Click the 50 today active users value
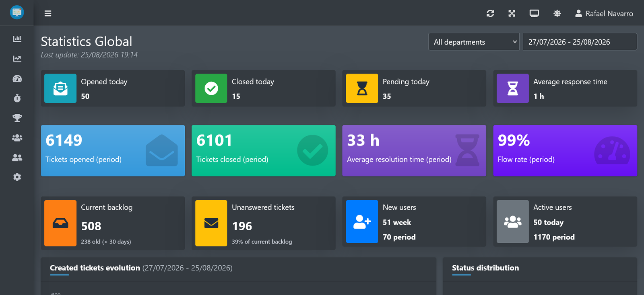The height and width of the screenshot is (295, 644). pyautogui.click(x=549, y=222)
